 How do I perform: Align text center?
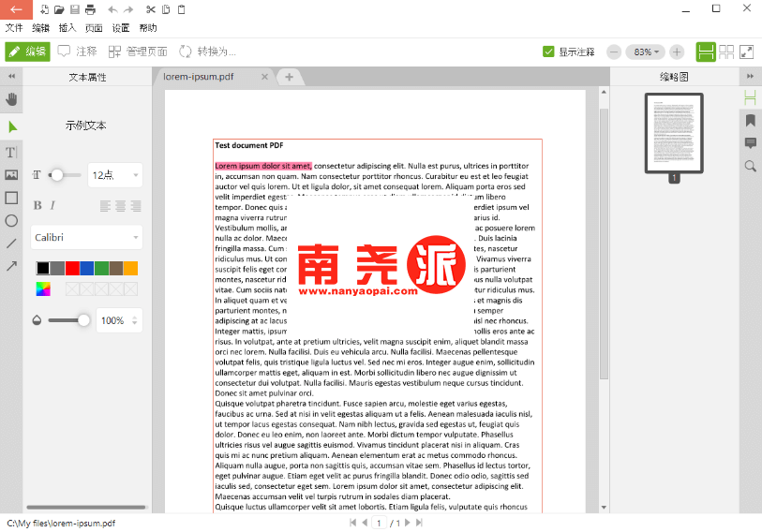[x=121, y=206]
